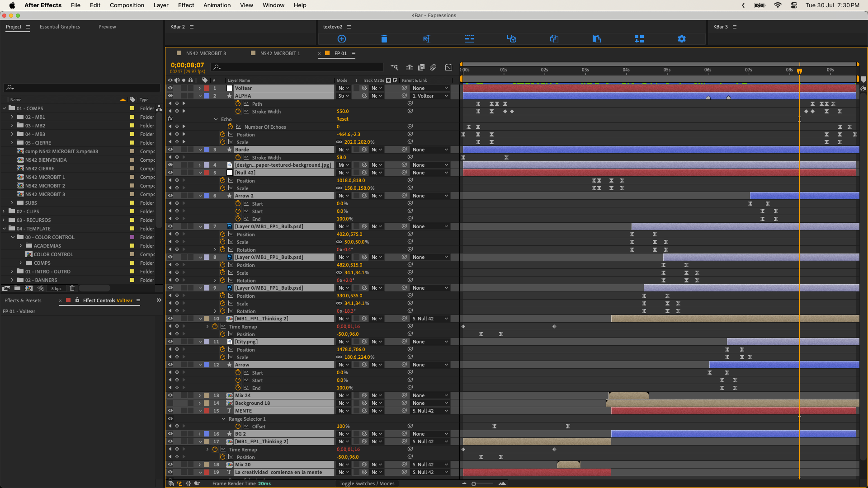Collapse the 01 - COMPS folder
The image size is (868, 488).
click(5, 108)
